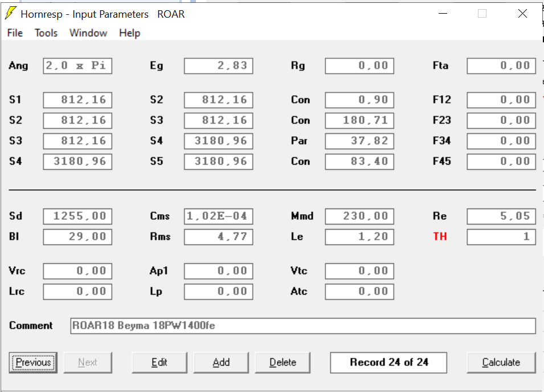Select the Le field with 1,20
Viewport: 544px width, 392px height.
pyautogui.click(x=359, y=236)
